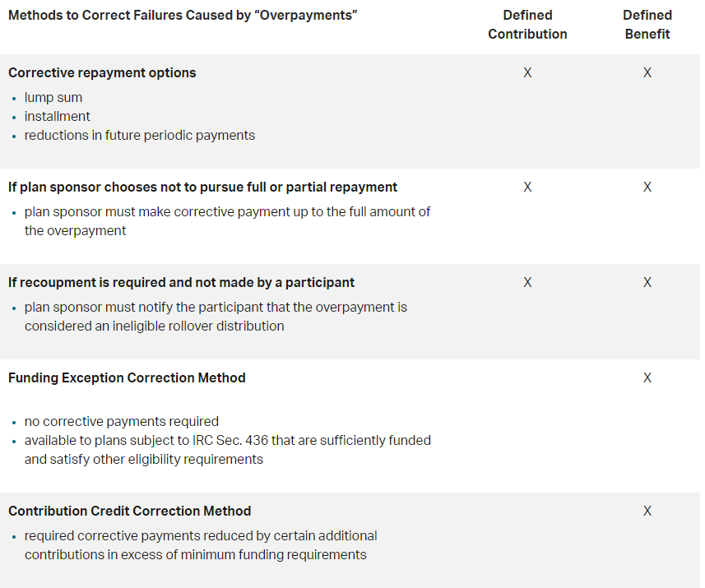Click Defined Contribution X for plan sponsor row
This screenshot has height=588, width=705.
coord(527,187)
